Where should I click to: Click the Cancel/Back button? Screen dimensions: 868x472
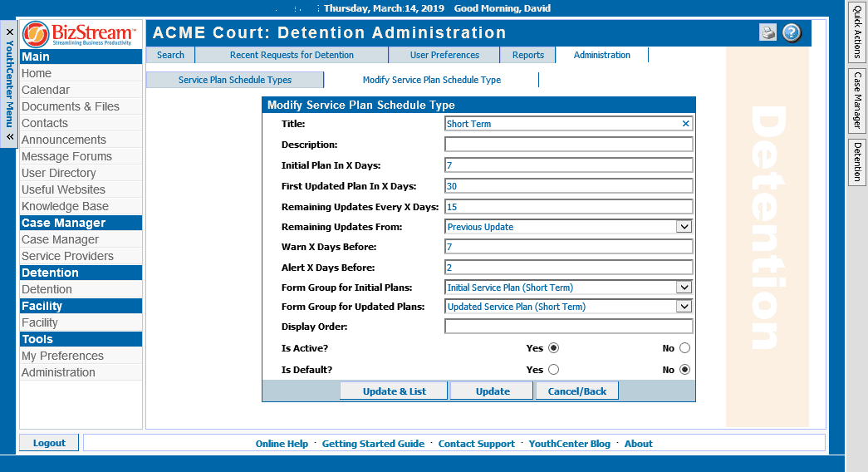click(576, 391)
